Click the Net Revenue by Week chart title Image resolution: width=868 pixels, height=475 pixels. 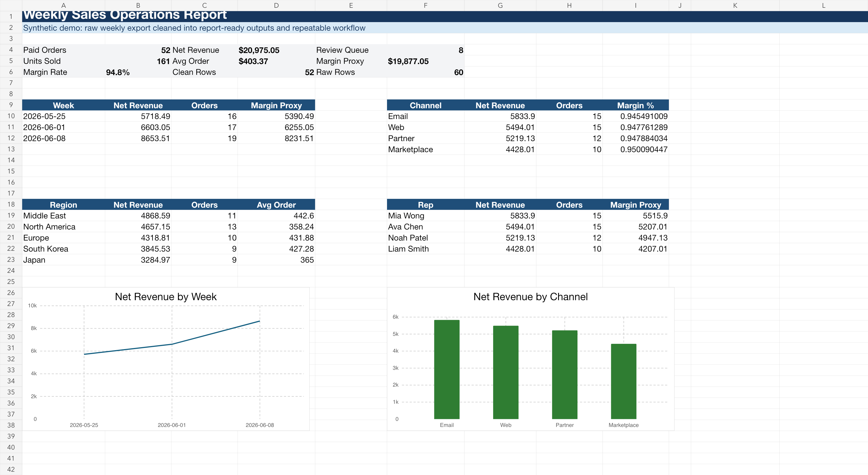[166, 297]
